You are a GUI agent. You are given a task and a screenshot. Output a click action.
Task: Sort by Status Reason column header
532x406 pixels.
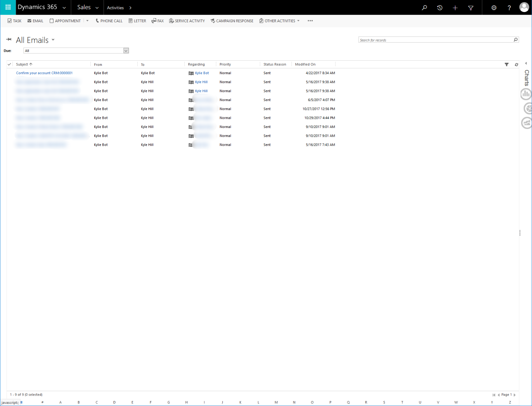(275, 64)
